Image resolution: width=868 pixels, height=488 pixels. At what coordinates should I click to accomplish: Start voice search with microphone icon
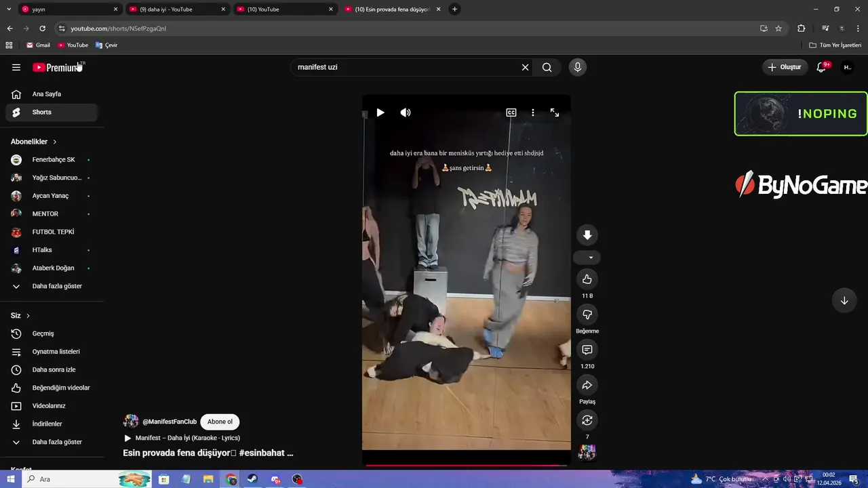[578, 67]
